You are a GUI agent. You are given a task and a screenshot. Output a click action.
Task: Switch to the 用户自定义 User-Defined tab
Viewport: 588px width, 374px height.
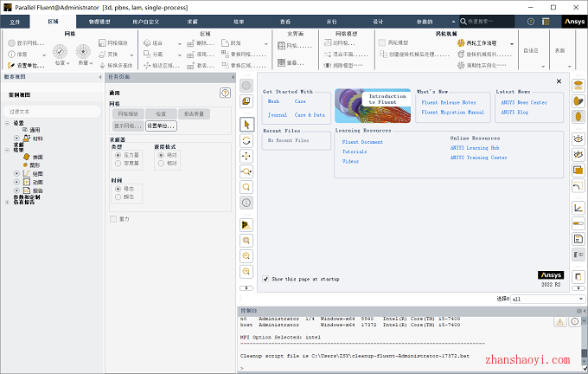click(146, 22)
